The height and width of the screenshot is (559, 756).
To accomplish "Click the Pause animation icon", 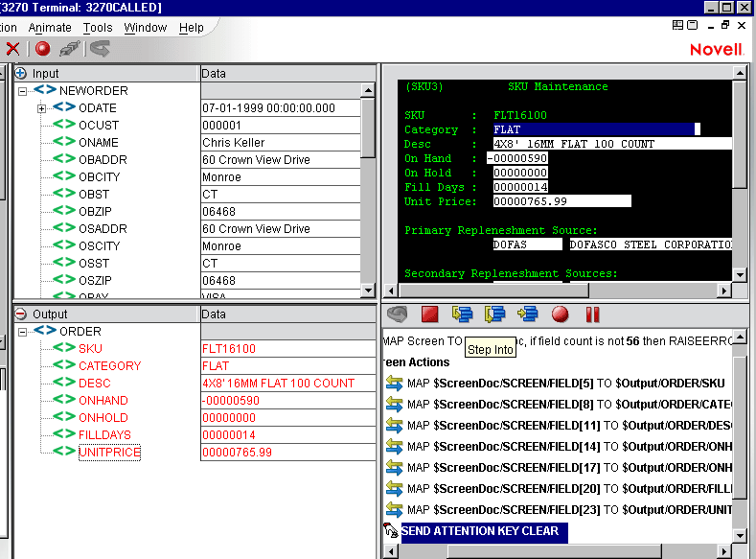I will (592, 314).
